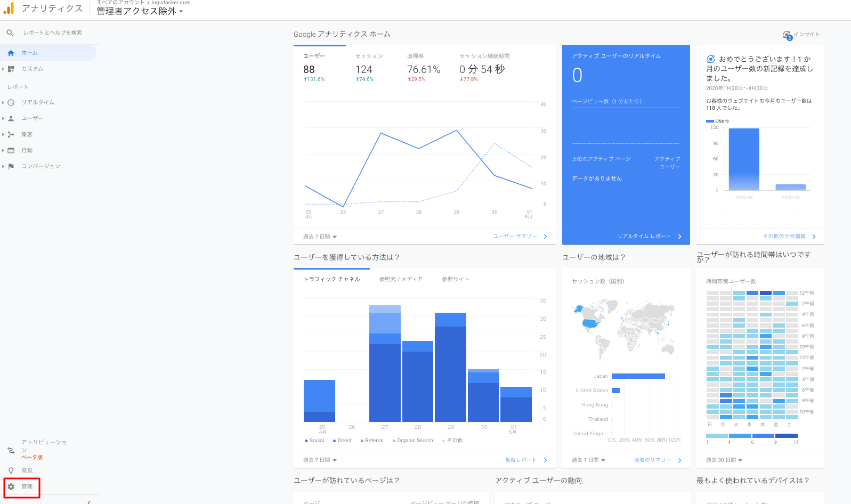Select the Bounce rate metric showing 76.61%
This screenshot has height=504, width=851.
pyautogui.click(x=424, y=68)
